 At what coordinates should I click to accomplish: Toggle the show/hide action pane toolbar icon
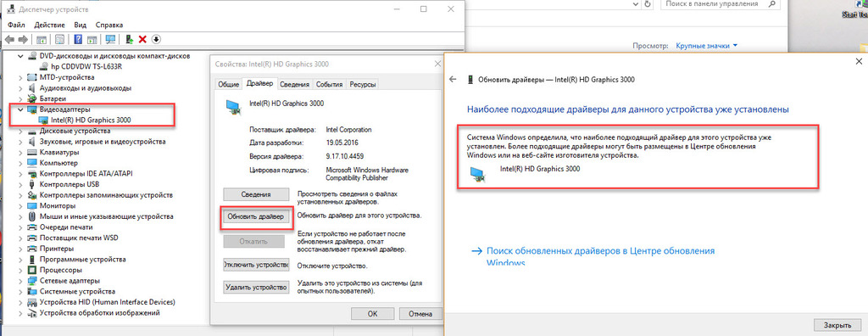click(92, 39)
